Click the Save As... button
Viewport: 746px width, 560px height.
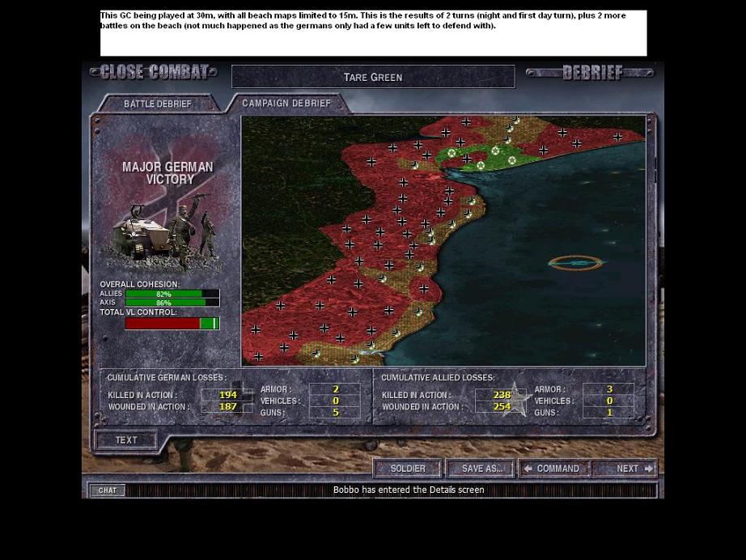pyautogui.click(x=482, y=469)
